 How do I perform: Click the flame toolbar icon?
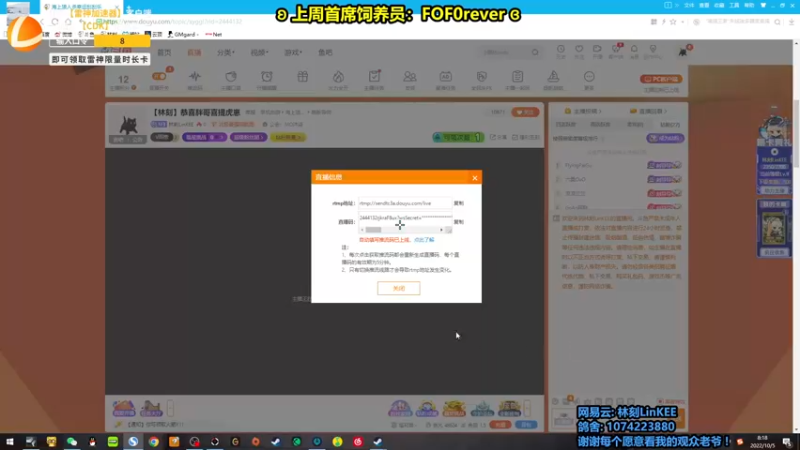[x=338, y=77]
